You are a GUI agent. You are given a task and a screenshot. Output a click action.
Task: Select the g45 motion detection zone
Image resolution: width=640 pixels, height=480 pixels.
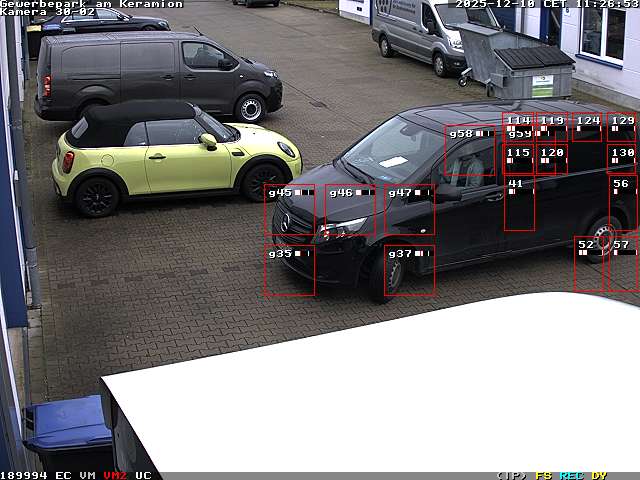(x=290, y=210)
